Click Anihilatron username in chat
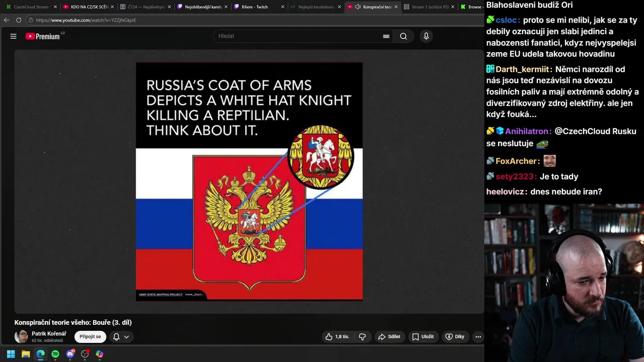The width and height of the screenshot is (644, 362). click(x=527, y=131)
